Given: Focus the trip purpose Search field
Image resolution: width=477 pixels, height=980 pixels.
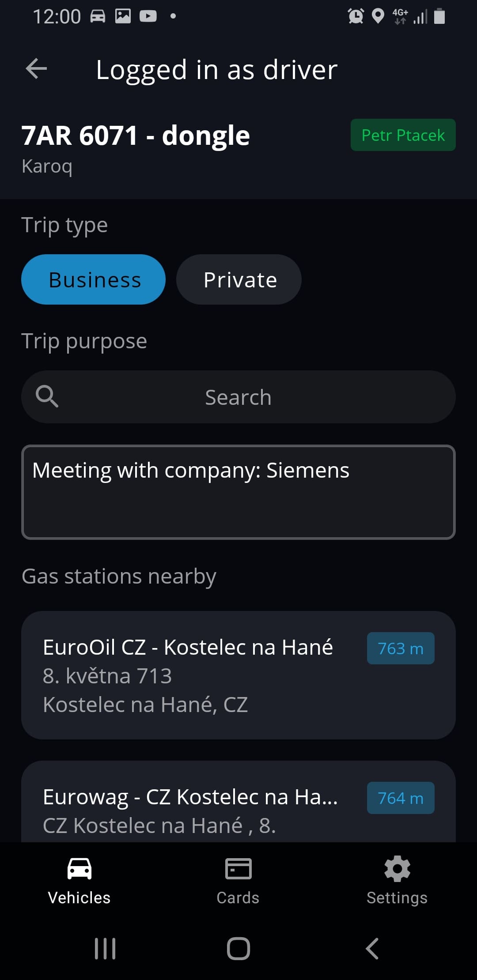Looking at the screenshot, I should (x=238, y=397).
